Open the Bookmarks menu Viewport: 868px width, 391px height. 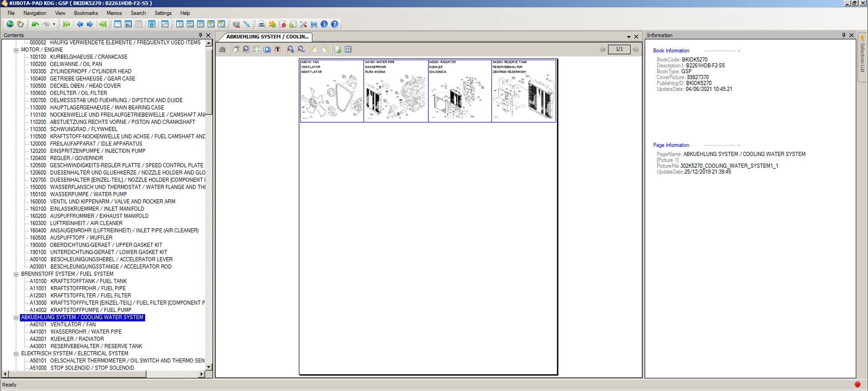(86, 13)
